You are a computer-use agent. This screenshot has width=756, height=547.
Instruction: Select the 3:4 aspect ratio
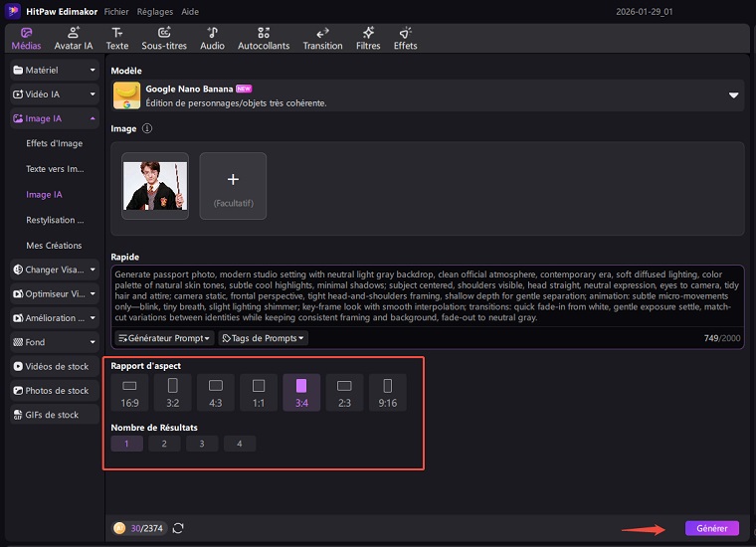301,393
